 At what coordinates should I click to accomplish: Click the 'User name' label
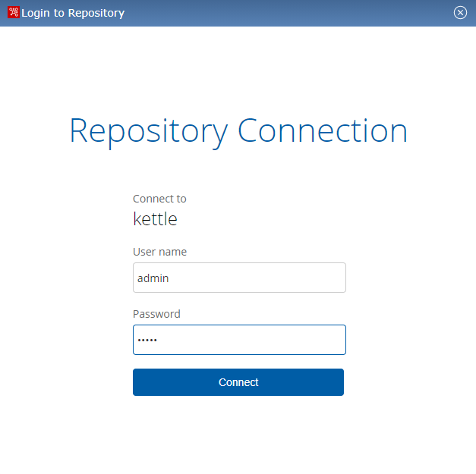pos(159,252)
